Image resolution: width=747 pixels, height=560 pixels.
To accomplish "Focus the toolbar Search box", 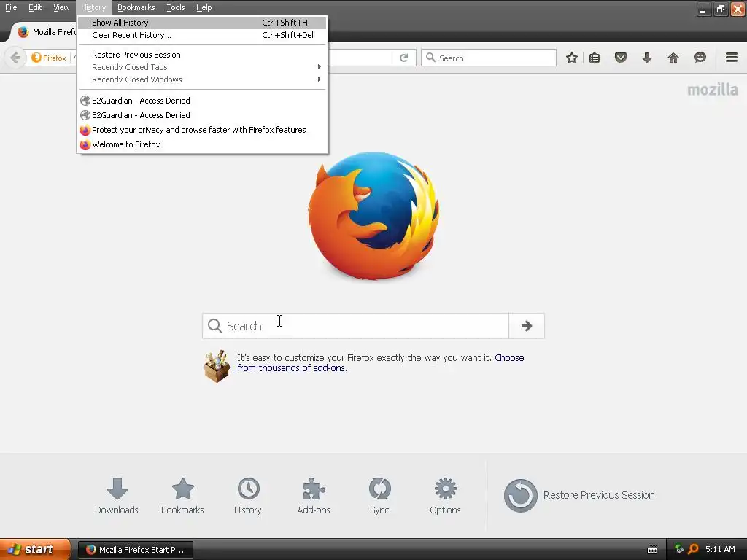I will pyautogui.click(x=488, y=58).
